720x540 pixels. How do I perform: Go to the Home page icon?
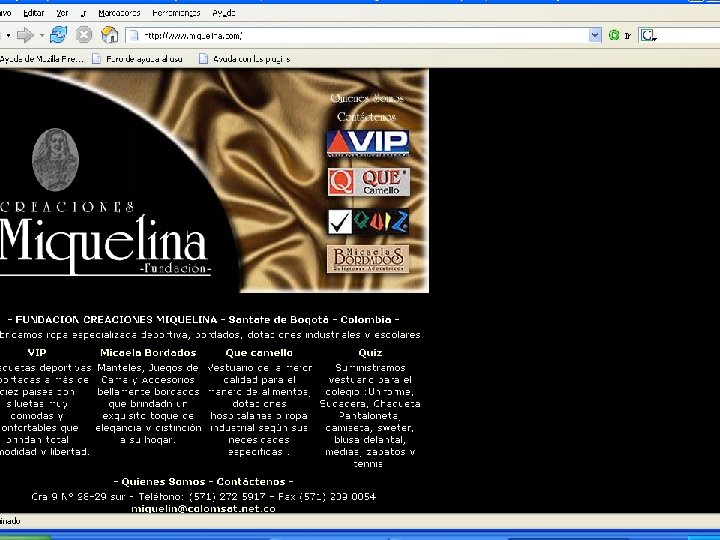click(x=110, y=35)
